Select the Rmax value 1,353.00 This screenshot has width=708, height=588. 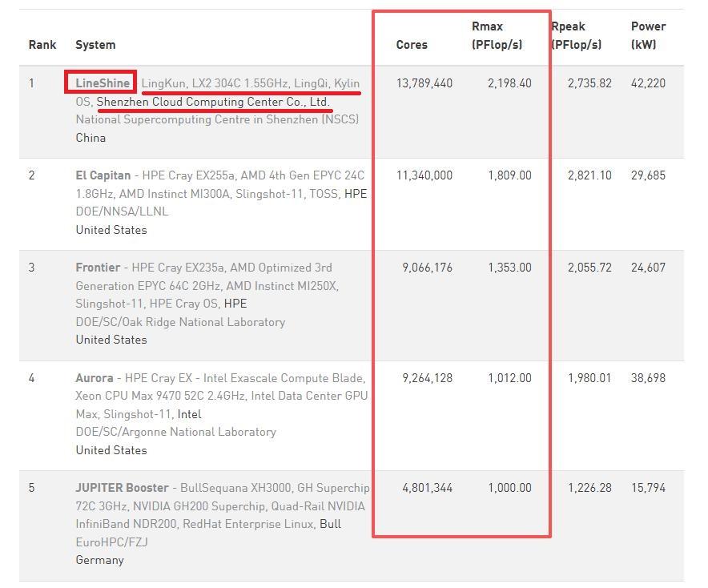[x=509, y=268]
